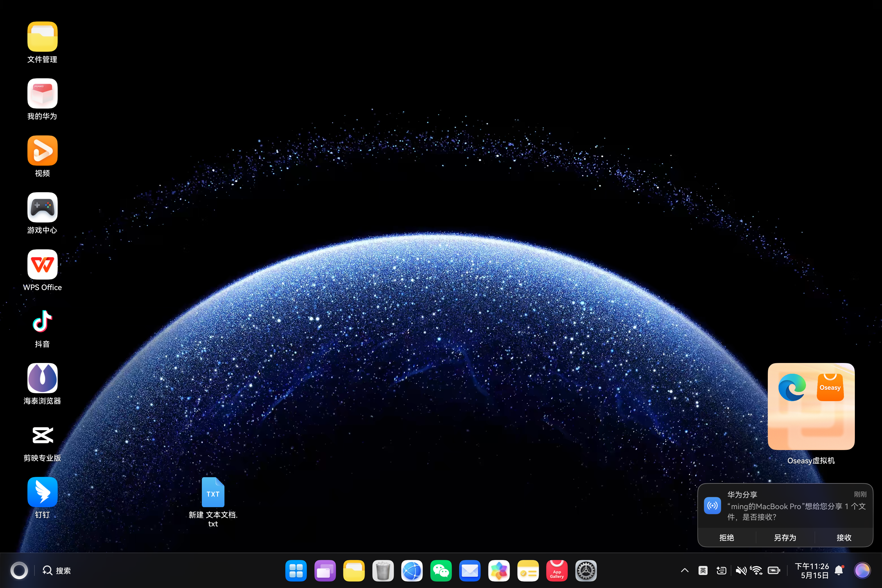Launch 游戏中心 from the desktop
This screenshot has width=882, height=588.
coord(42,207)
